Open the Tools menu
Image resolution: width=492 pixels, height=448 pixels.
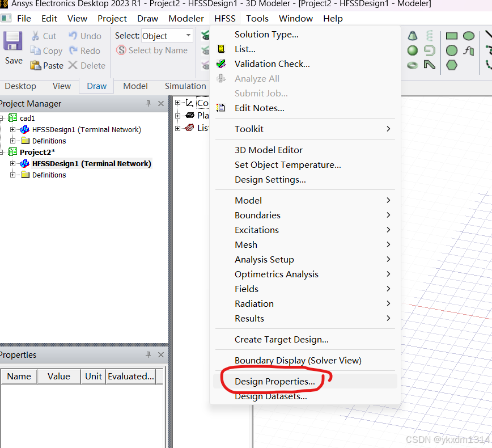pyautogui.click(x=257, y=19)
